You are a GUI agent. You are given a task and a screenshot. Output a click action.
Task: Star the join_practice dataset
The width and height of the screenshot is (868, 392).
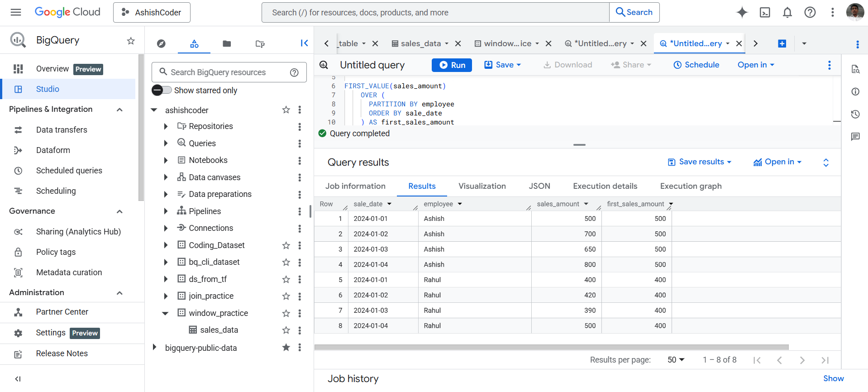click(x=286, y=296)
